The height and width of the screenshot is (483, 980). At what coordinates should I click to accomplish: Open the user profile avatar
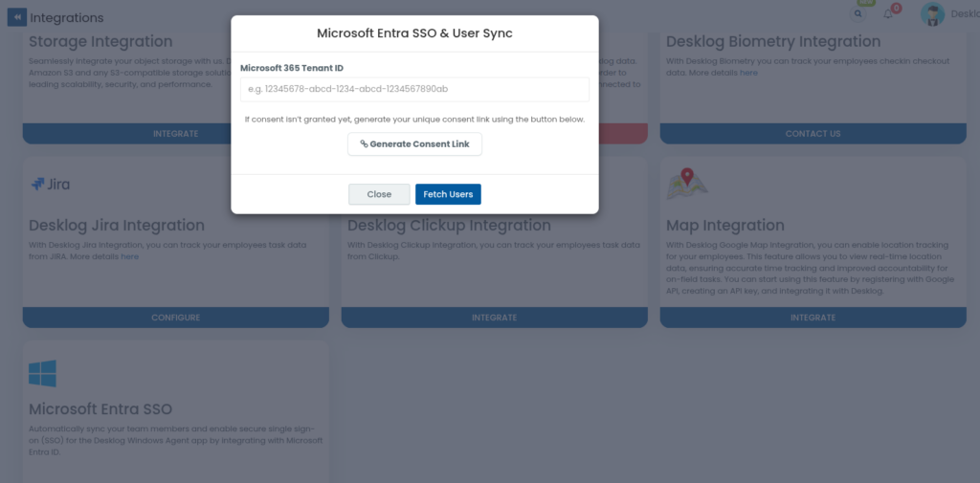[x=932, y=14]
